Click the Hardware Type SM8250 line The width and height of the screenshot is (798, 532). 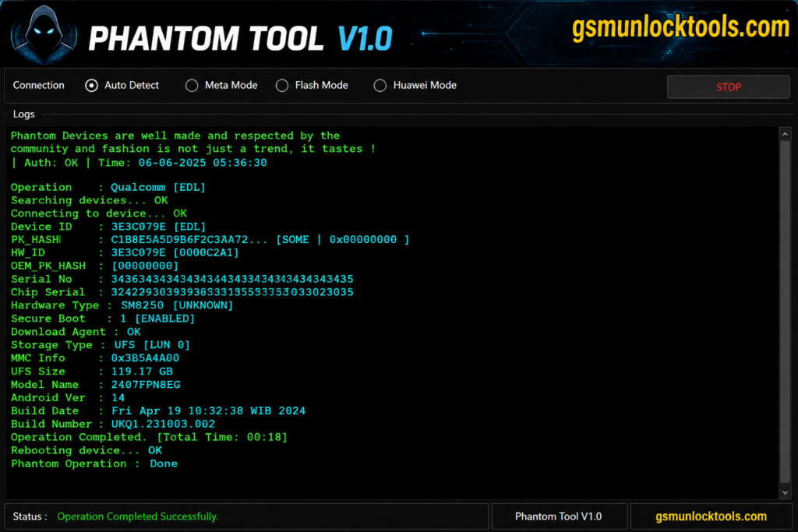(x=122, y=305)
